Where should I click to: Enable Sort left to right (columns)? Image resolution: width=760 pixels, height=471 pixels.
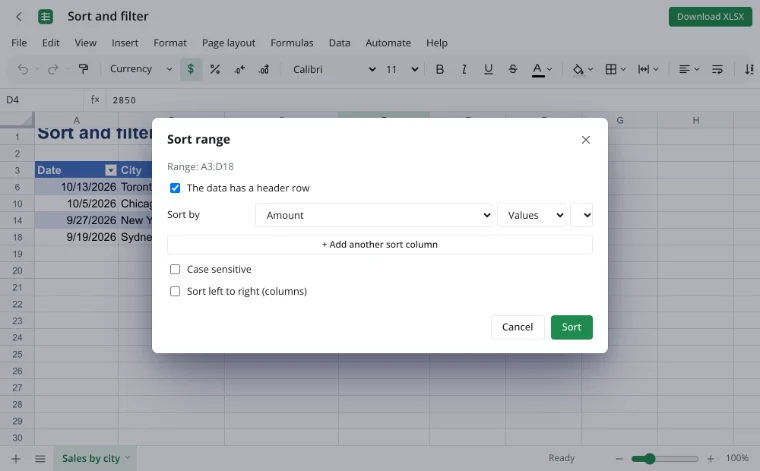tap(175, 291)
